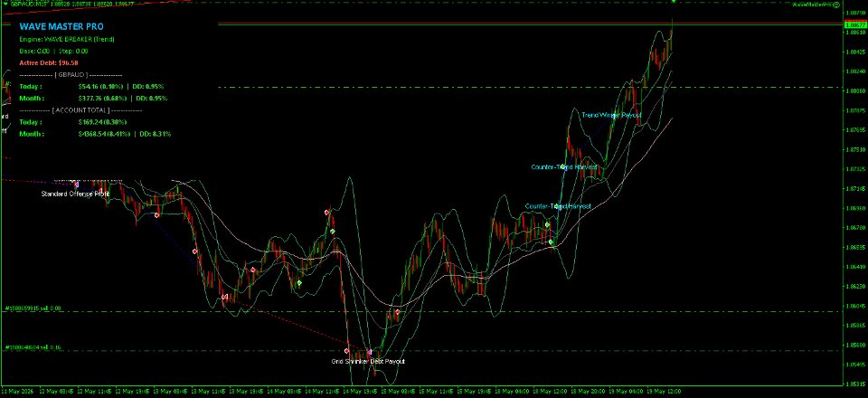Click the Engine: WAVE BREAKER (Trend) line

click(66, 39)
